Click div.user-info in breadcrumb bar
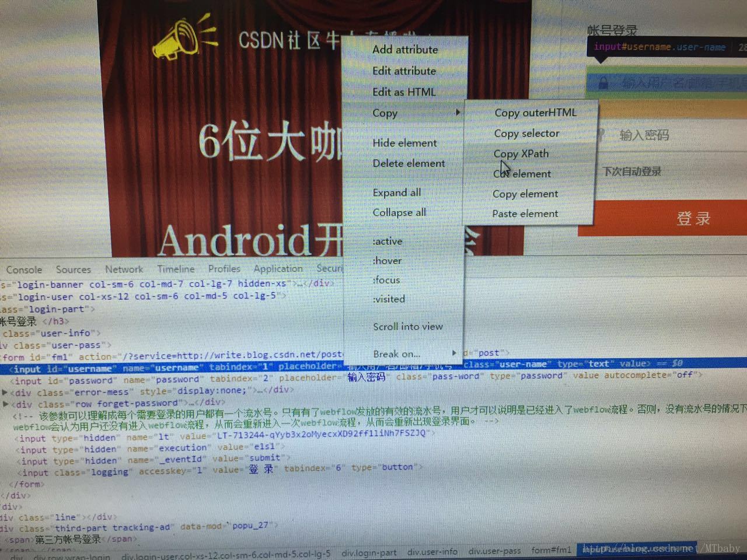The width and height of the screenshot is (747, 560). tap(432, 552)
